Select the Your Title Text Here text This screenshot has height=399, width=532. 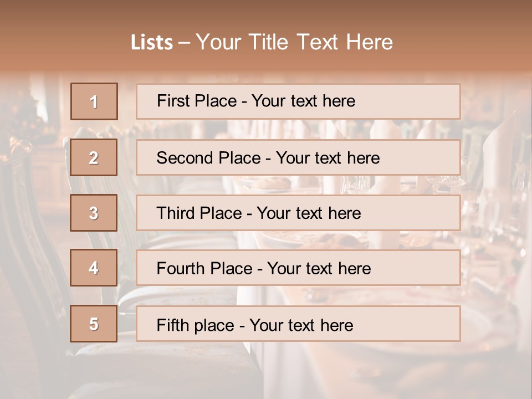294,43
